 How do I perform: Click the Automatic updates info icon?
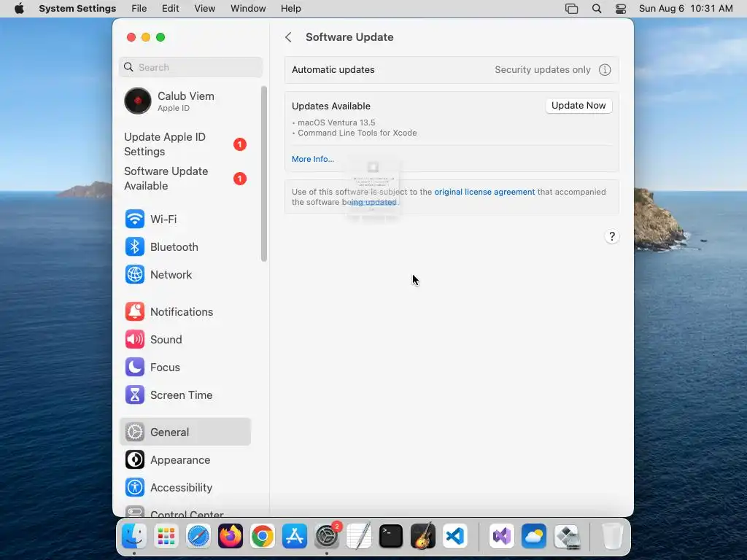tap(605, 70)
